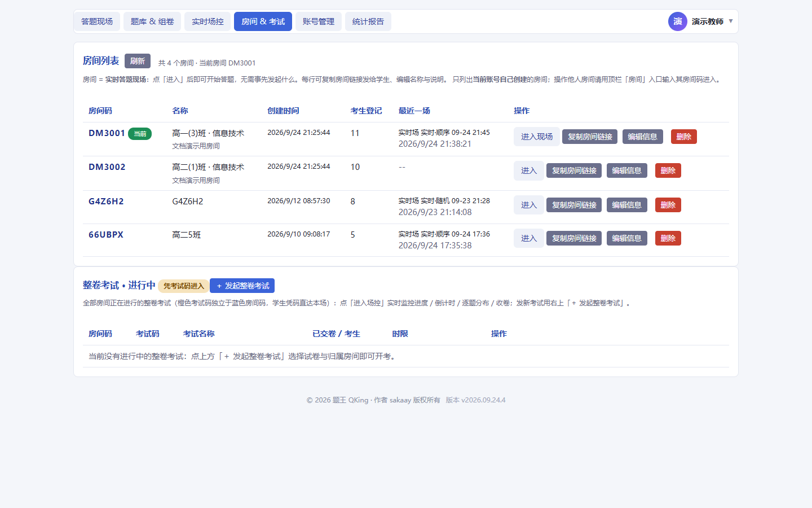Screen dimensions: 812x508
Task: Select the 房间 & 考试 tab
Action: pos(263,21)
